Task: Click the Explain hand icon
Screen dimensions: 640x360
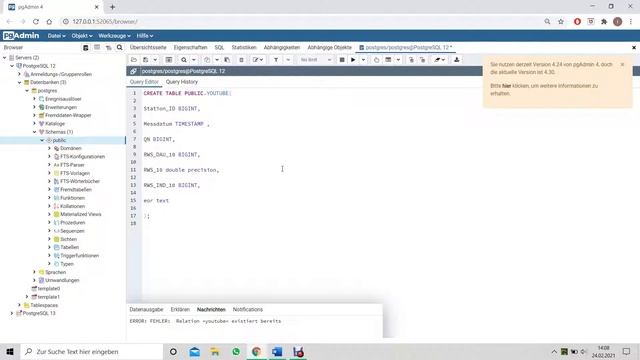Action: point(376,60)
